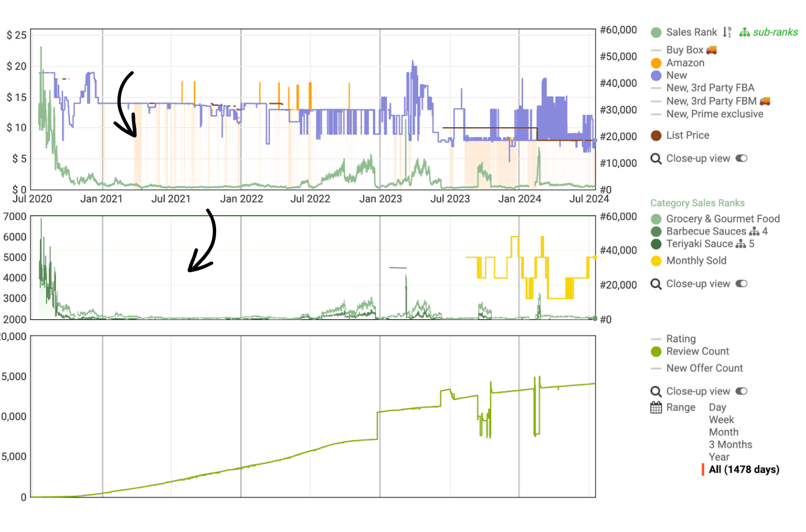Image resolution: width=806 pixels, height=532 pixels.
Task: Click the truck icon beside New, 3rd Party FBM
Action: pyautogui.click(x=765, y=101)
